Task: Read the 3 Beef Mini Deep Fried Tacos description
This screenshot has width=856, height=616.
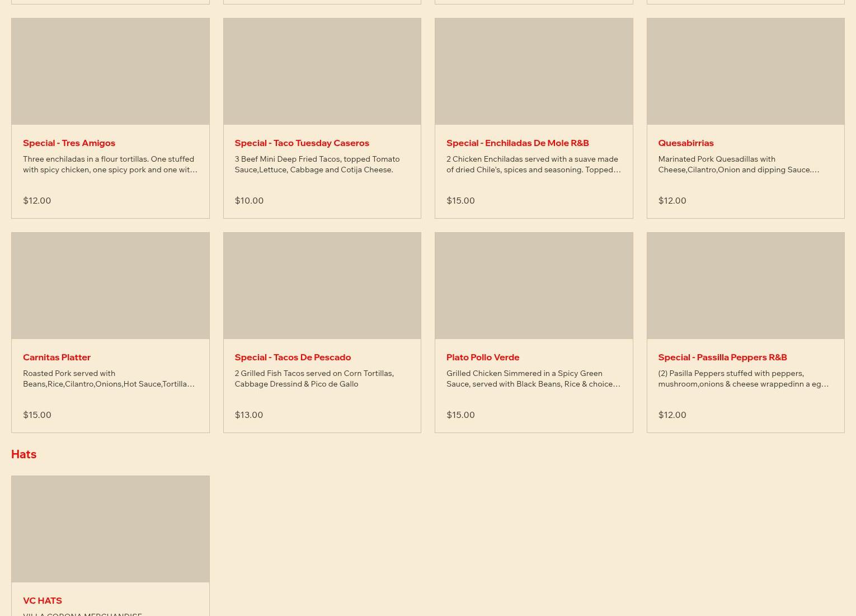Action: pyautogui.click(x=317, y=164)
